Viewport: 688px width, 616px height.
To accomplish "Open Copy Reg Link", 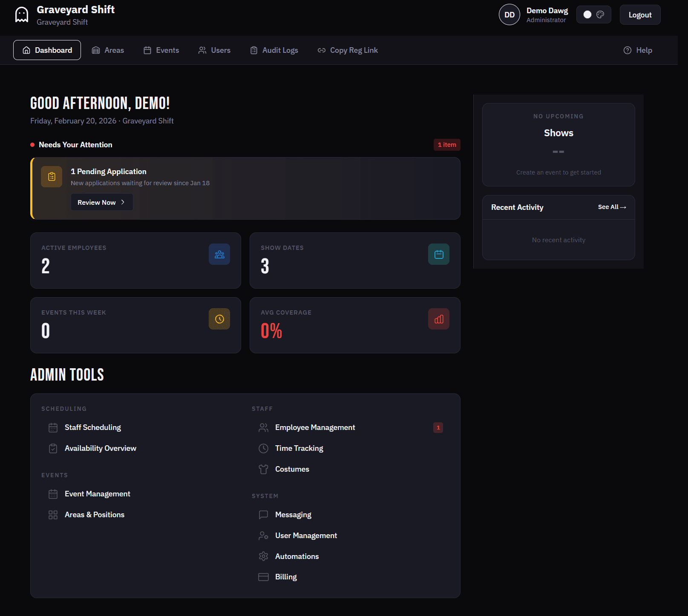I will (x=348, y=50).
